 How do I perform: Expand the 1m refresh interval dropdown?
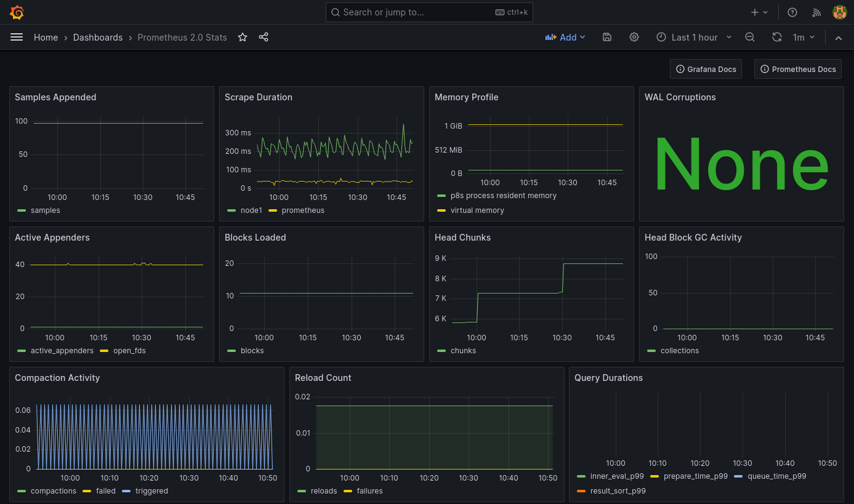click(x=804, y=38)
